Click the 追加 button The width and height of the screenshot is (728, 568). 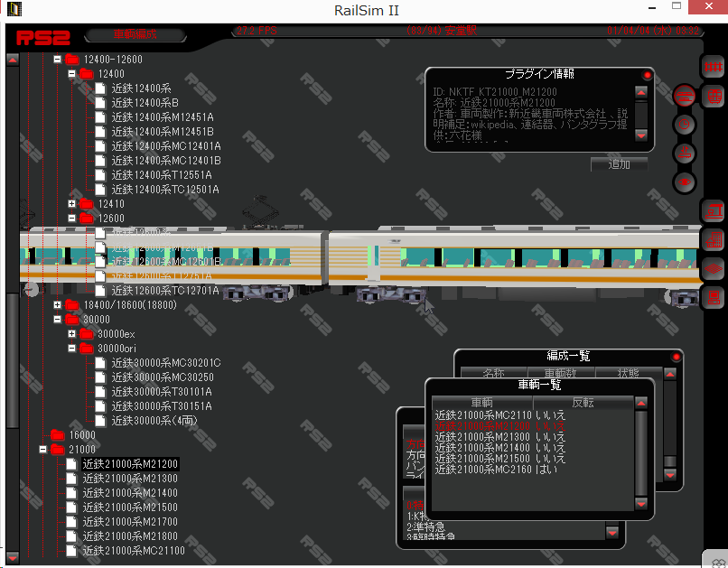(619, 163)
